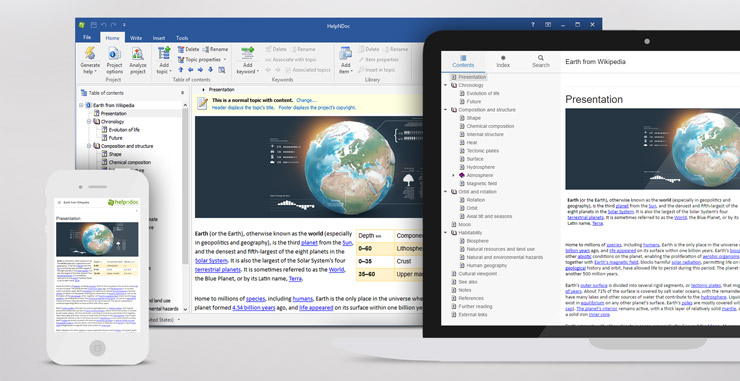
Task: Open the Search tab in the help viewer
Action: 540,61
